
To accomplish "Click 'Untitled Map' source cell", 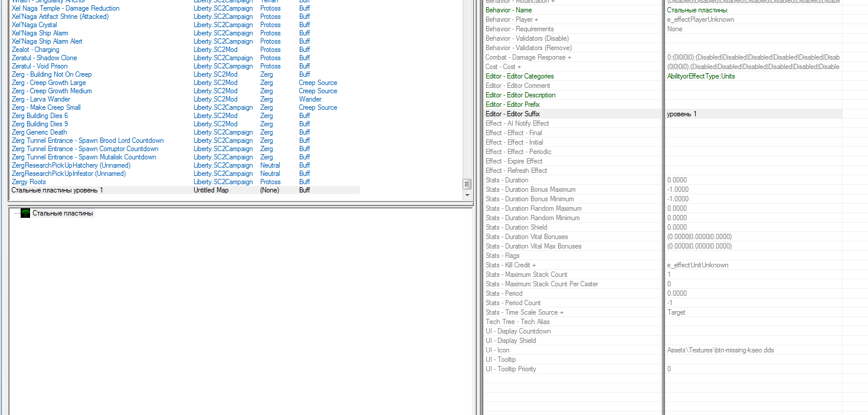I will click(x=211, y=190).
